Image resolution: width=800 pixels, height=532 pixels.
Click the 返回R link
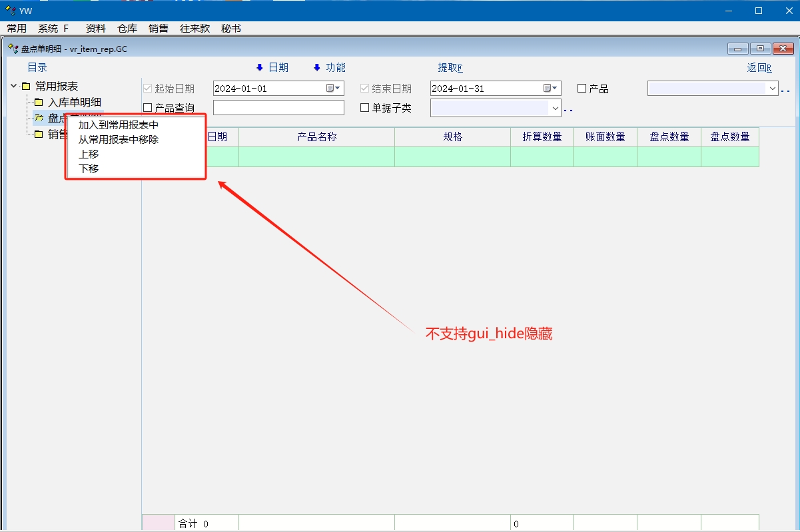pos(759,68)
